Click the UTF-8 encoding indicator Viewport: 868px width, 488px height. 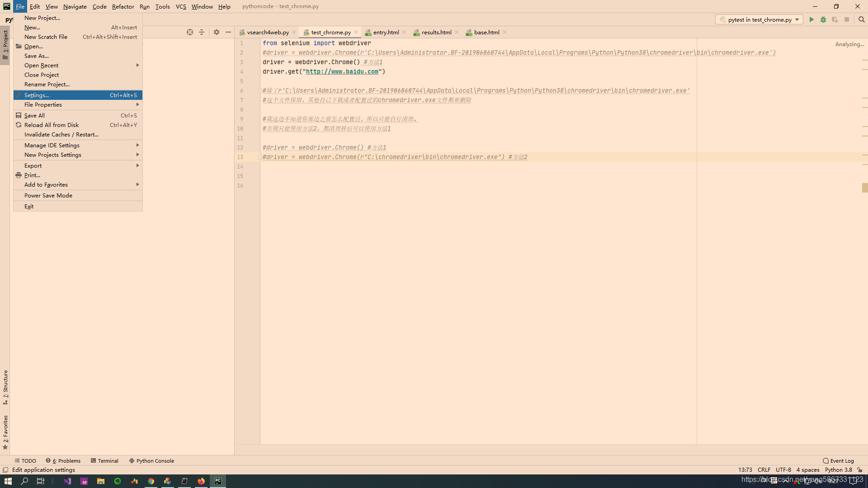783,470
